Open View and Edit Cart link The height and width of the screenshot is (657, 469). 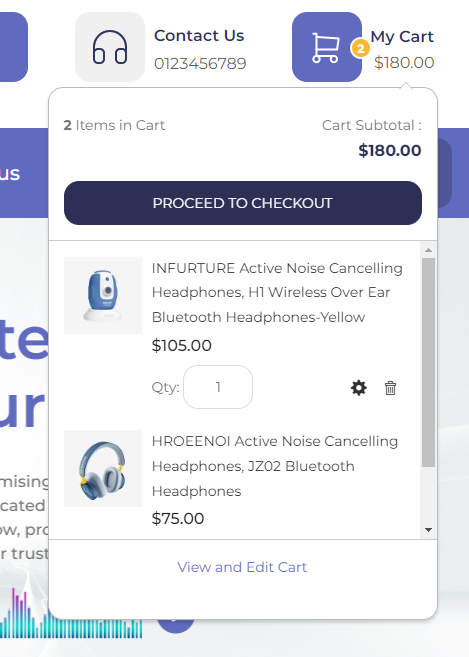[242, 567]
